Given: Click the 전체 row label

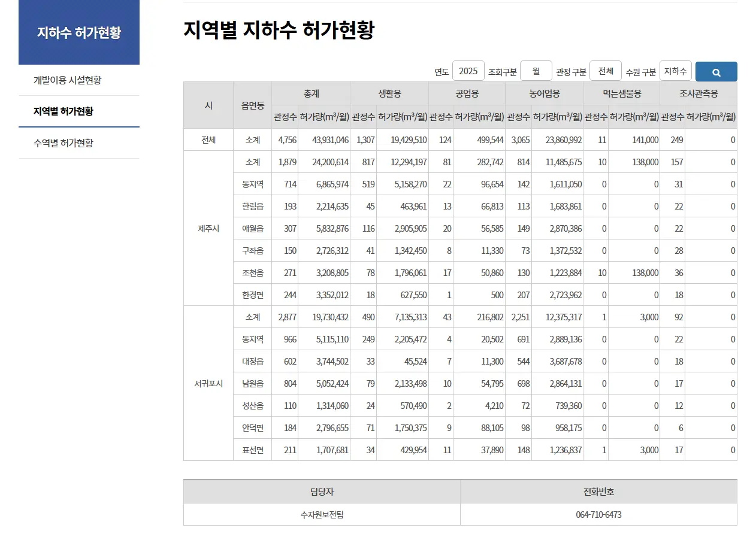Looking at the screenshot, I should 208,140.
